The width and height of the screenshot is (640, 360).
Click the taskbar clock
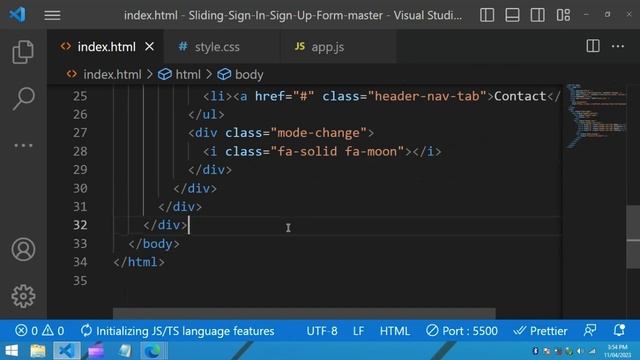(x=618, y=351)
